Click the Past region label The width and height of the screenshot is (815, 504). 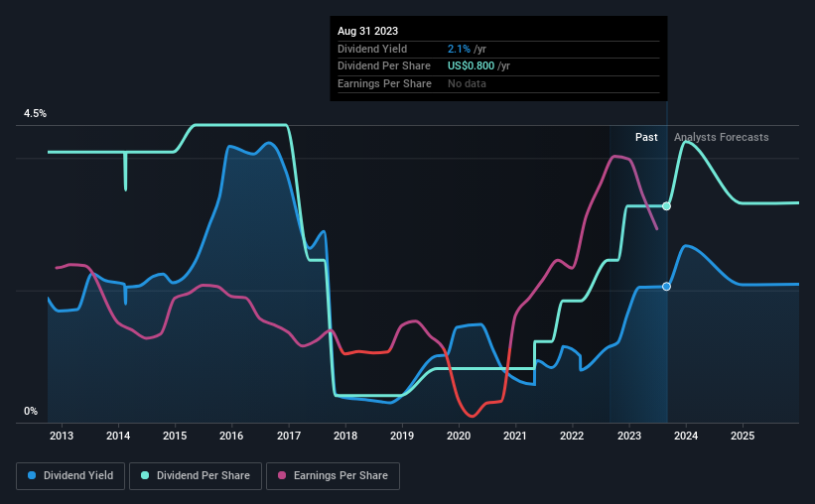coord(646,137)
